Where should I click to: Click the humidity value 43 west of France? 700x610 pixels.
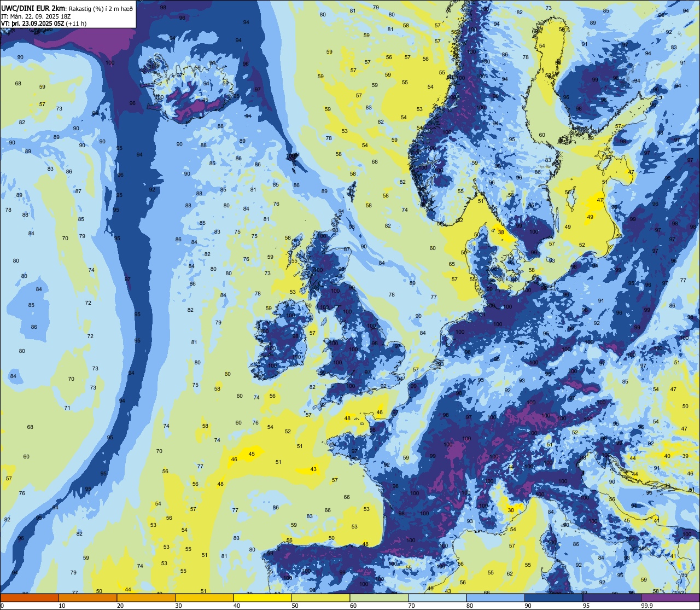tap(313, 469)
